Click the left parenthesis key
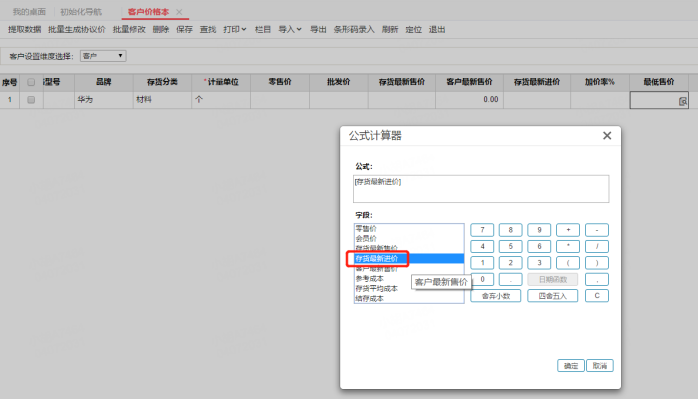This screenshot has height=400, width=698. coord(568,263)
